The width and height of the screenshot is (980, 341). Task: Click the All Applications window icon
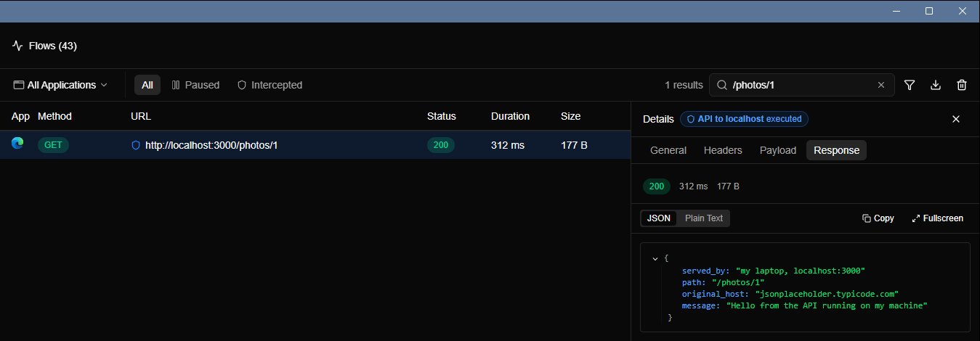click(x=18, y=85)
